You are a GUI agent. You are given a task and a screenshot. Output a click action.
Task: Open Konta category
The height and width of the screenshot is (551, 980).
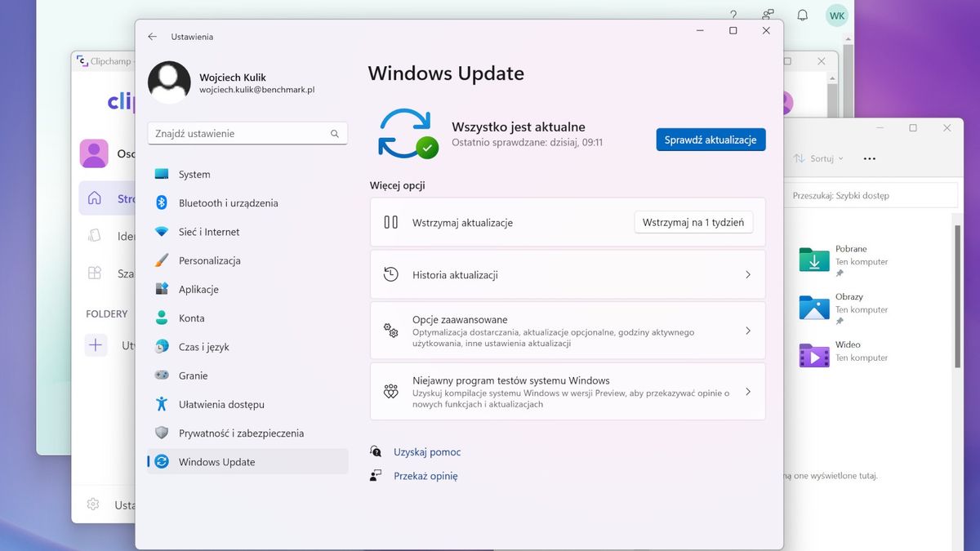[x=247, y=318]
